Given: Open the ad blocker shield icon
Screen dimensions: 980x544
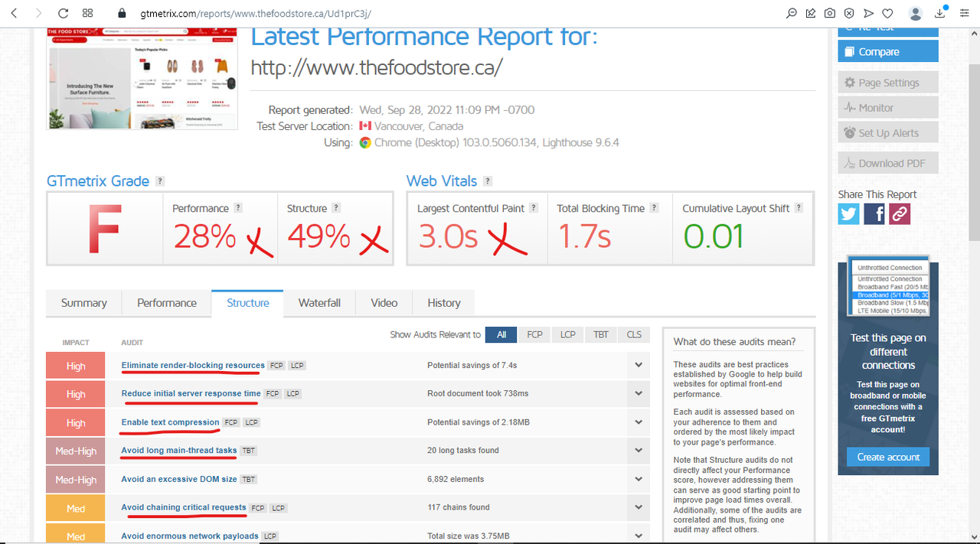Looking at the screenshot, I should click(x=849, y=13).
